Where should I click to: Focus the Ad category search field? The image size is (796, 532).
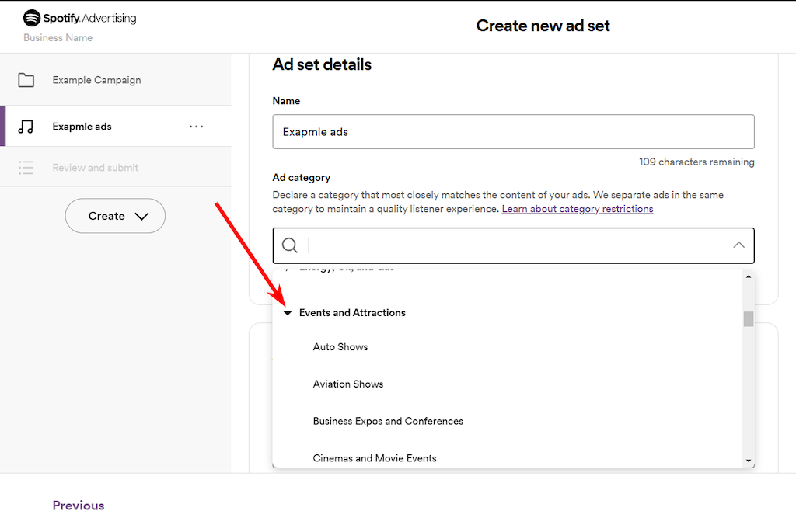click(513, 245)
